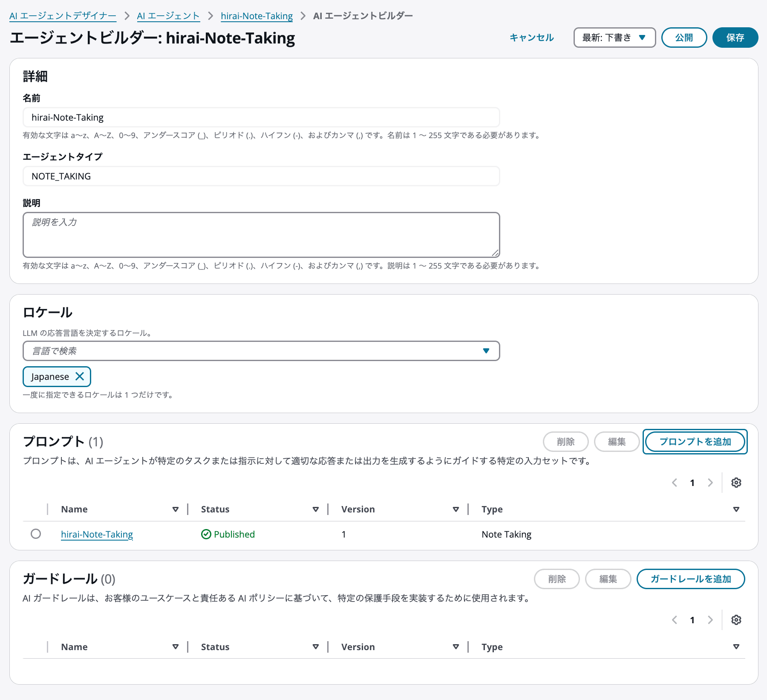Image resolution: width=767 pixels, height=700 pixels.
Task: Click ガードレールを追加 to add a guardrail
Action: (x=690, y=579)
